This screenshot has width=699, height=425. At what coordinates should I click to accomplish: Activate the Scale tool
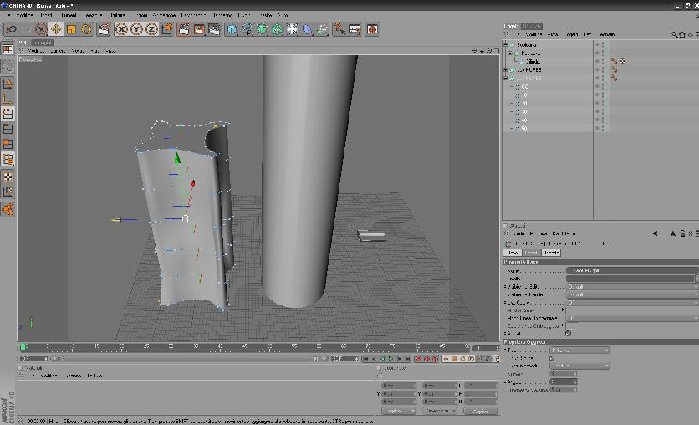click(x=71, y=29)
